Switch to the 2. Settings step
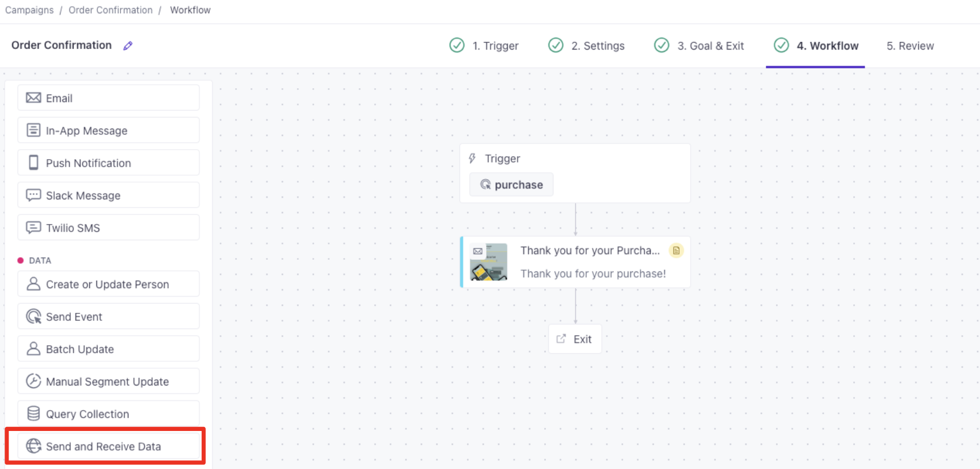 coord(587,46)
